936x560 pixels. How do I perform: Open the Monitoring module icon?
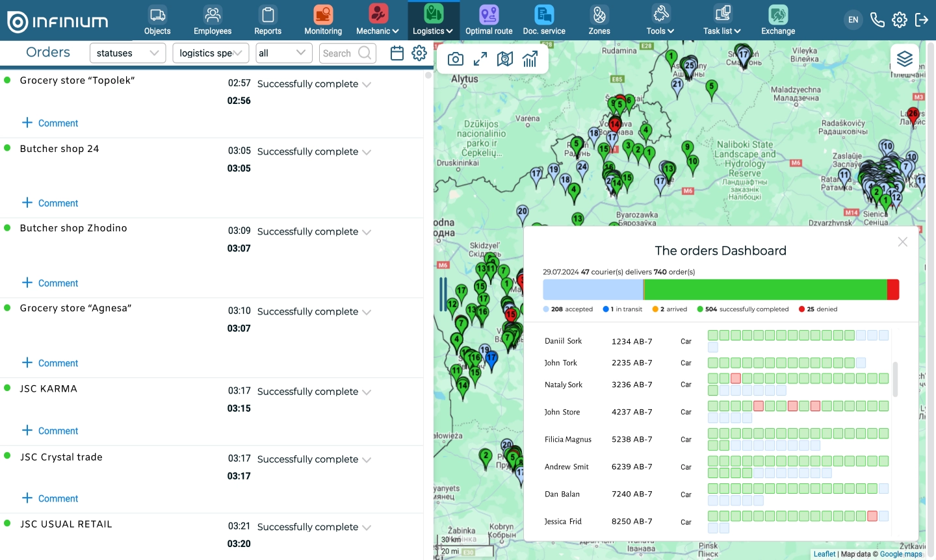[323, 15]
